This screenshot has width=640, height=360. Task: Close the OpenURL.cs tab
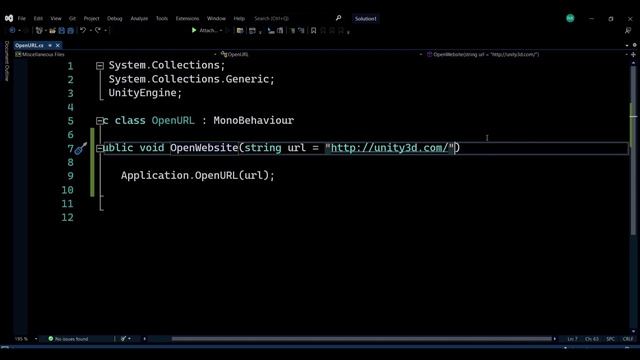(x=58, y=45)
